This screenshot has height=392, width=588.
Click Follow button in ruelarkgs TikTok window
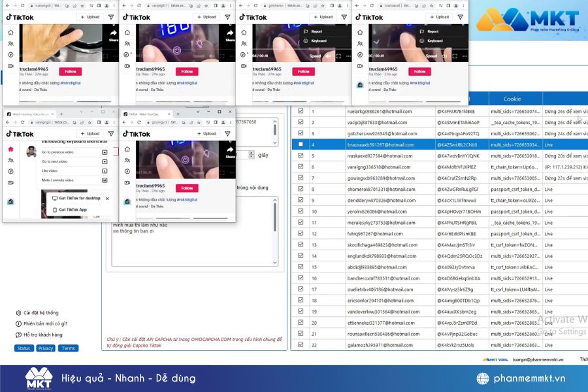pyautogui.click(x=71, y=71)
